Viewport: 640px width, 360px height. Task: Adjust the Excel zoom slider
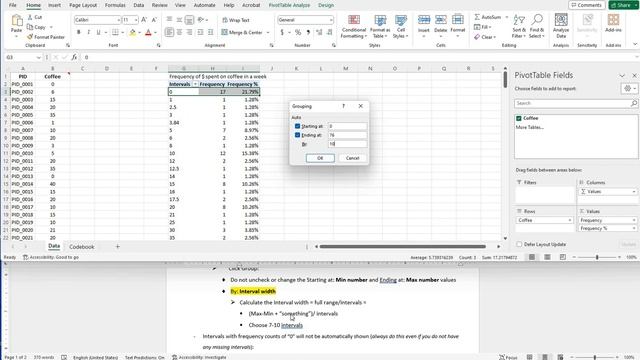coord(597,257)
